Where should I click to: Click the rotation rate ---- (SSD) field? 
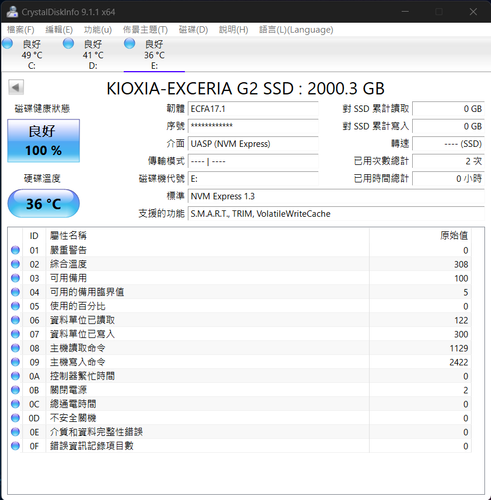[x=448, y=144]
